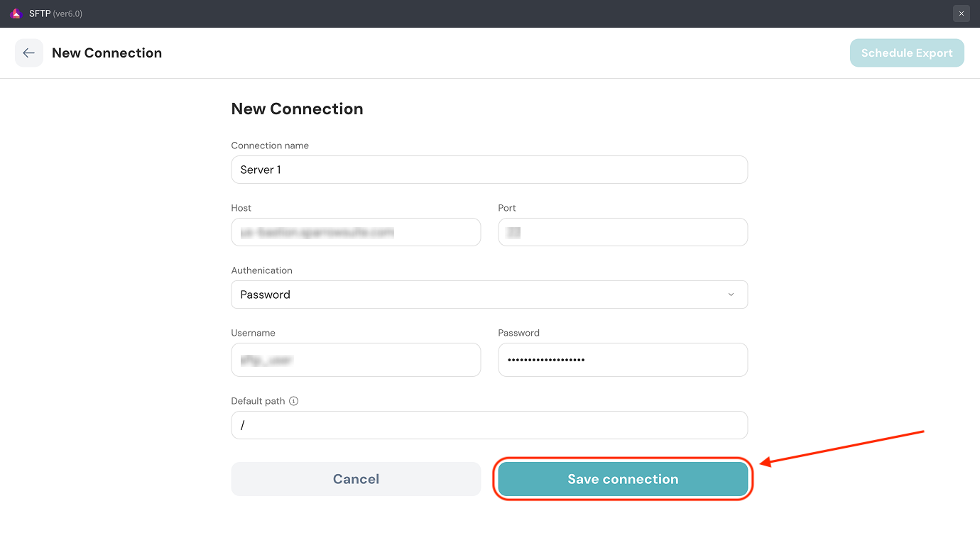Click the back arrow button
This screenshot has height=550, width=980.
tap(29, 53)
